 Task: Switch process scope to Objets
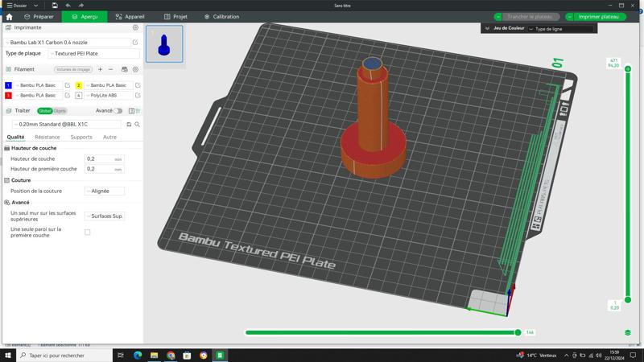(x=60, y=111)
